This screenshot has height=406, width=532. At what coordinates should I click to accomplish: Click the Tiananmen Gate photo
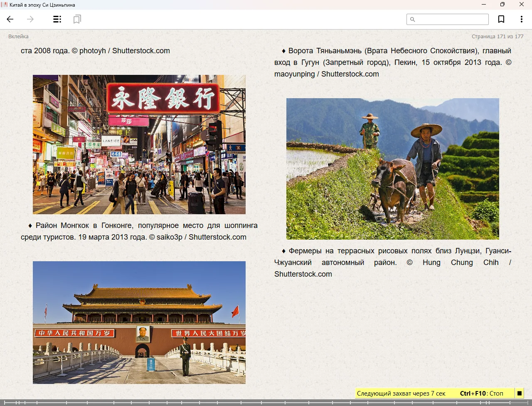coord(139,322)
